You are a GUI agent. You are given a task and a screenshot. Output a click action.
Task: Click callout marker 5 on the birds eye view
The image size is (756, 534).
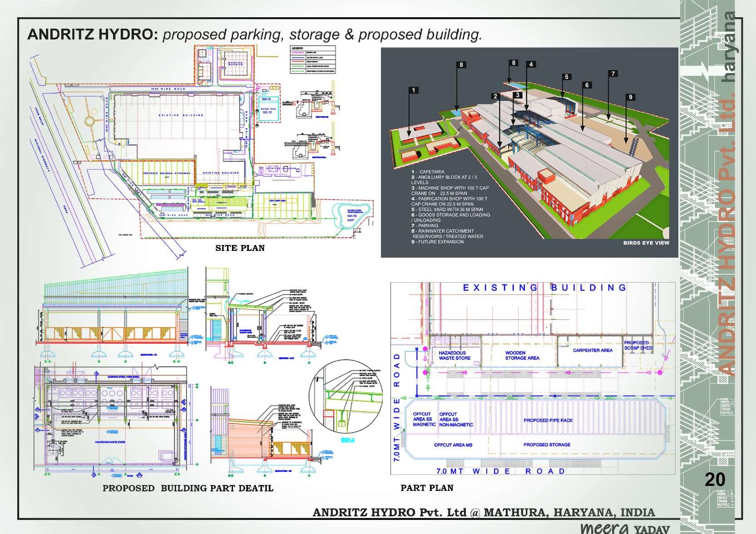click(x=566, y=77)
